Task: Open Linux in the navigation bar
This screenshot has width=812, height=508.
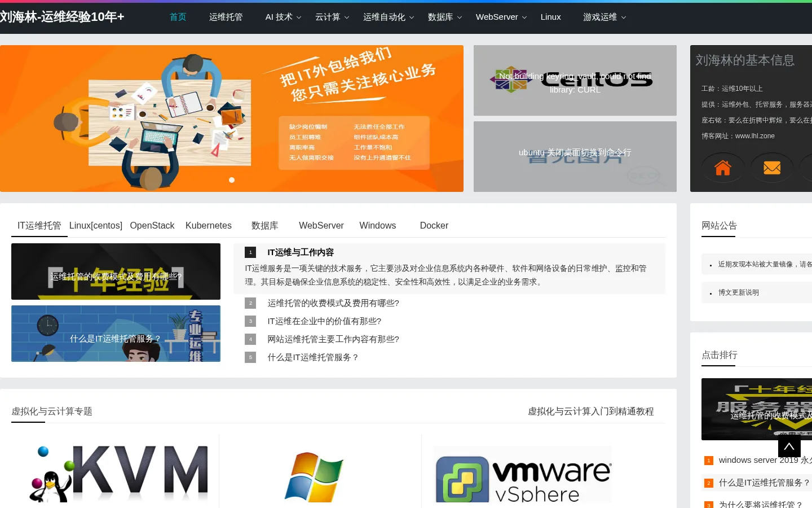Action: coord(551,17)
